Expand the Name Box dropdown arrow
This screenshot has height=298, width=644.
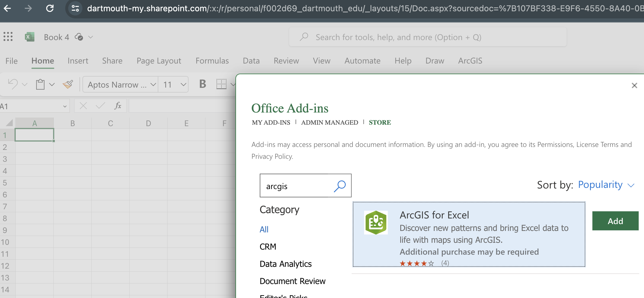tap(65, 106)
